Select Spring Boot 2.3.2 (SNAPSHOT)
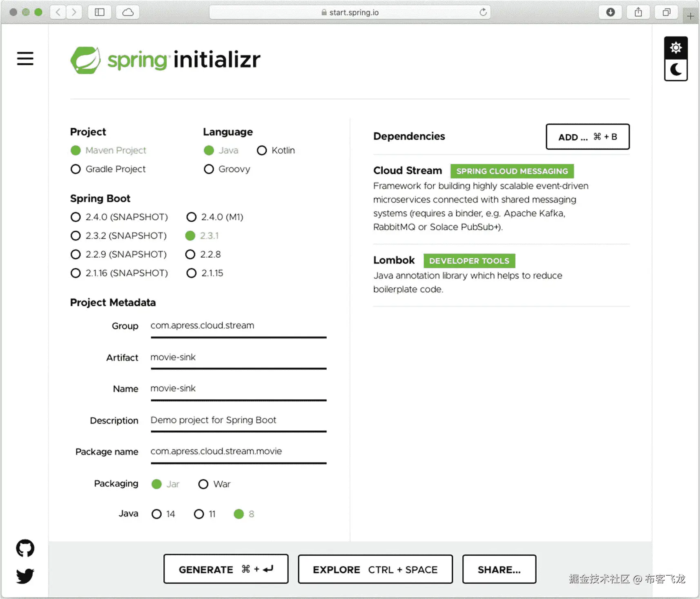Screen dimensions: 700x599 tap(118, 236)
